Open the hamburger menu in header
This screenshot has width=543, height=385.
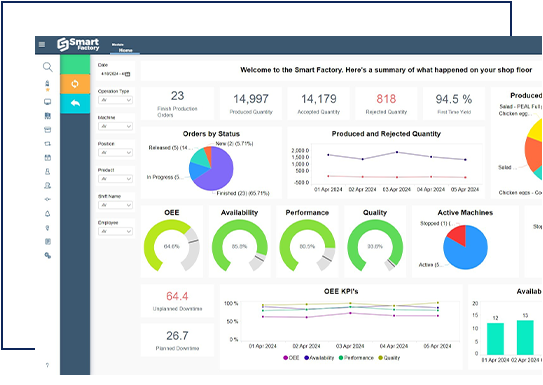(42, 44)
